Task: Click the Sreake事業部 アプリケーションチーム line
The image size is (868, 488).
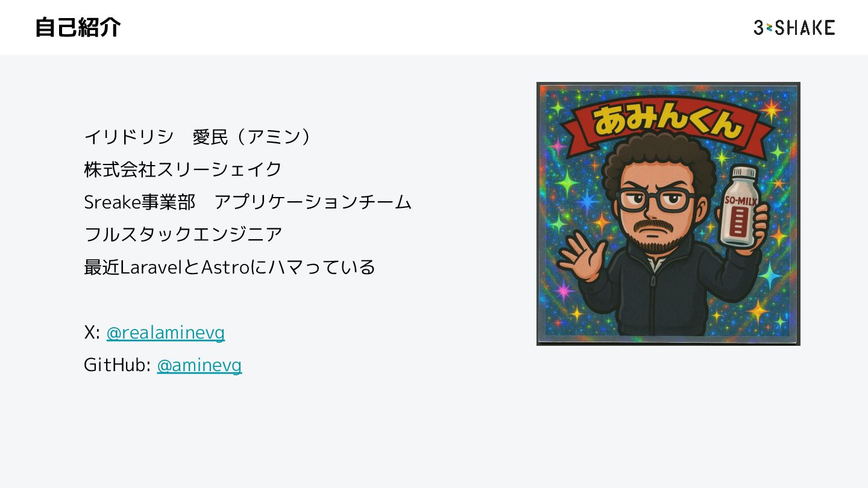Action: pos(248,202)
